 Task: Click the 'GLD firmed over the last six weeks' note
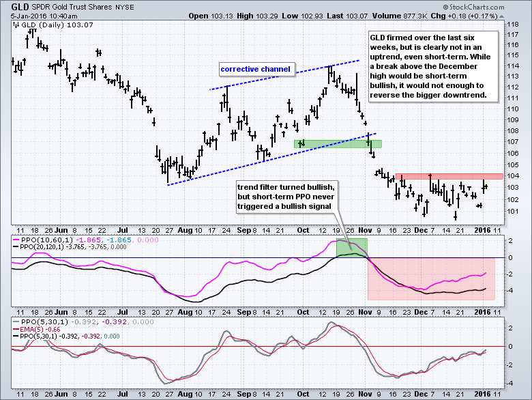point(433,67)
